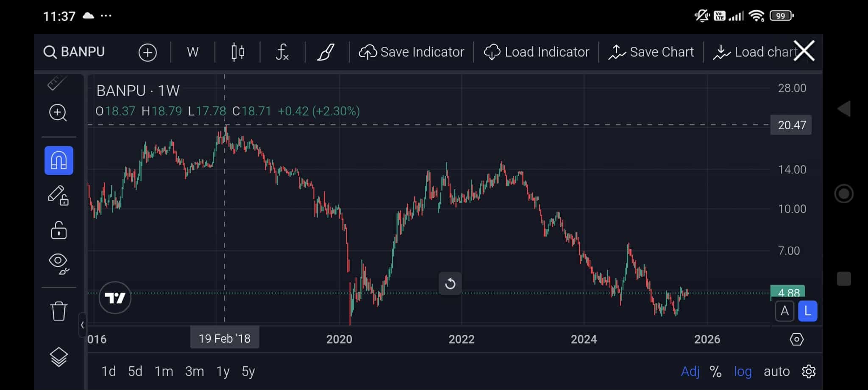This screenshot has width=868, height=390.
Task: Add a compare symbol with plus icon
Action: click(147, 53)
